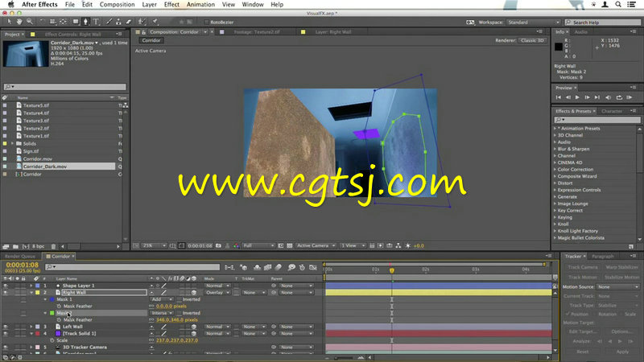Click the Warp Stabilizer button
The height and width of the screenshot is (362, 644).
tap(621, 267)
